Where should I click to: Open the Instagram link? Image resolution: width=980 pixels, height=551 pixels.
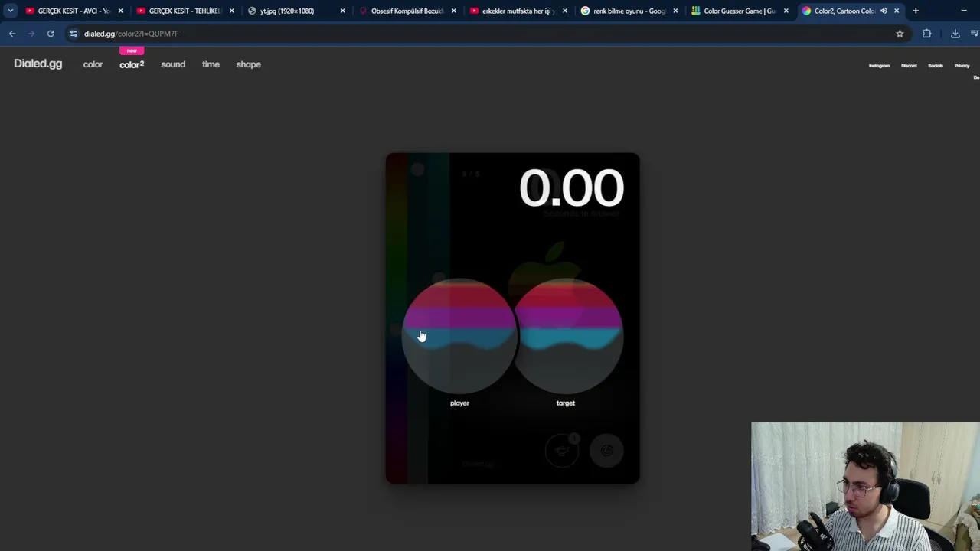coord(879,66)
